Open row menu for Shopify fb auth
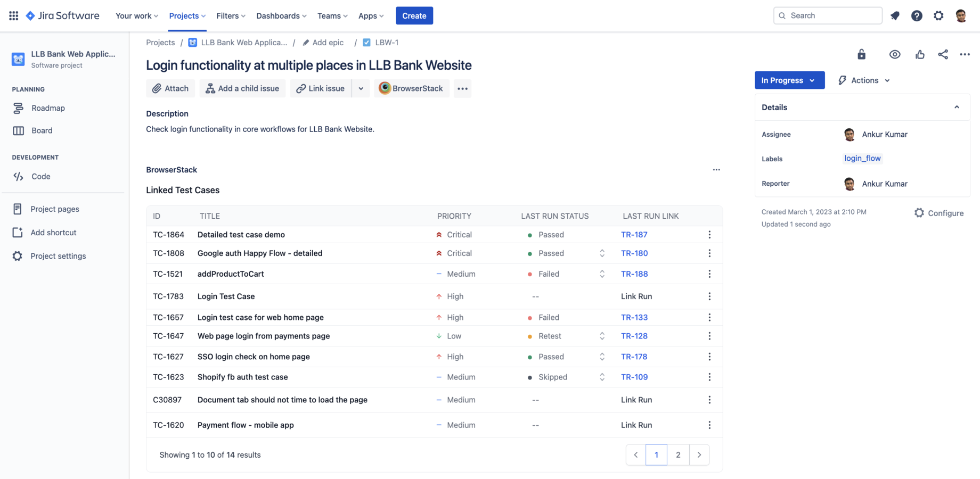Image resolution: width=980 pixels, height=479 pixels. pos(709,377)
